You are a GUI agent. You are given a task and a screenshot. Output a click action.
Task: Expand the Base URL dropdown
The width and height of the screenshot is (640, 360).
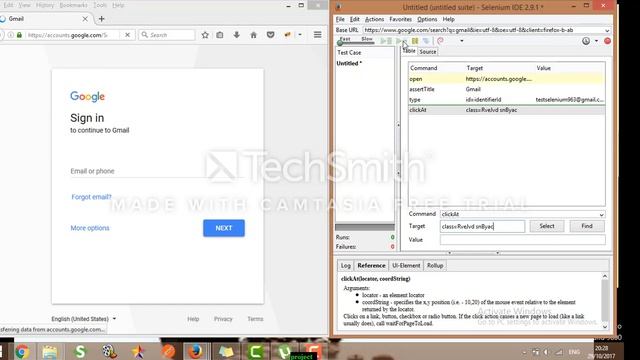[607, 31]
